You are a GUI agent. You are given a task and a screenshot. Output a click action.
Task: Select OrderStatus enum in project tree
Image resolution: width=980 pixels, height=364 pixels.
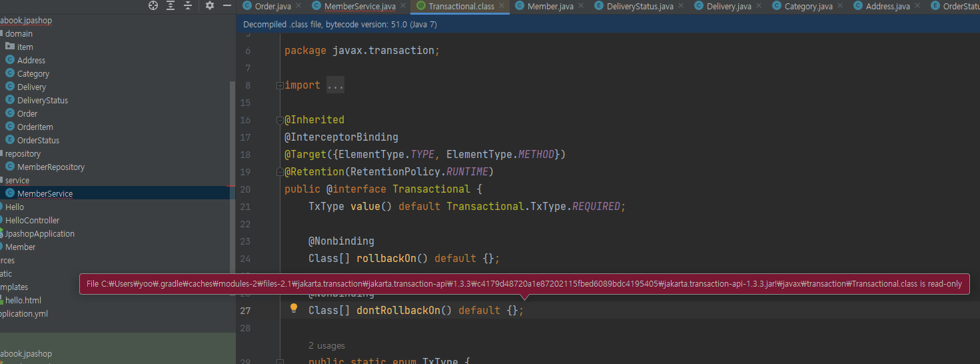pyautogui.click(x=38, y=140)
